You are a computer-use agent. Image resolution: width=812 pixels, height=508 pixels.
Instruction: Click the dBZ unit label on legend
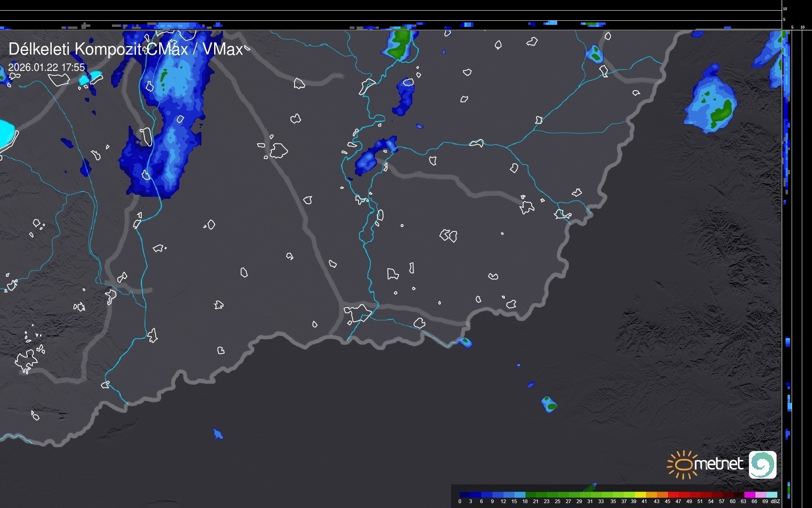(x=775, y=501)
